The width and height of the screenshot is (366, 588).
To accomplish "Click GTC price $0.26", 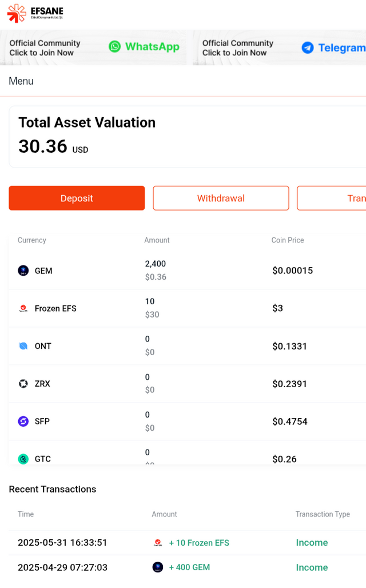I will (284, 459).
